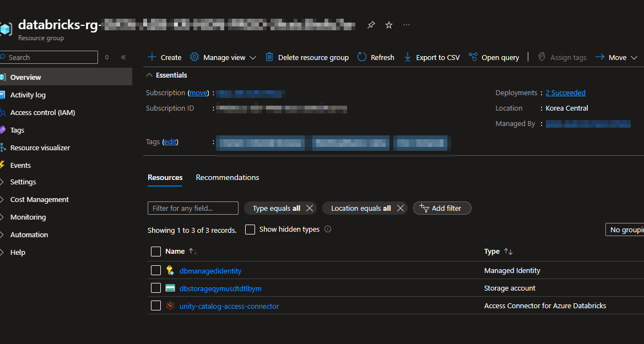The image size is (644, 344).
Task: Click the Managed By blurred link
Action: [588, 123]
